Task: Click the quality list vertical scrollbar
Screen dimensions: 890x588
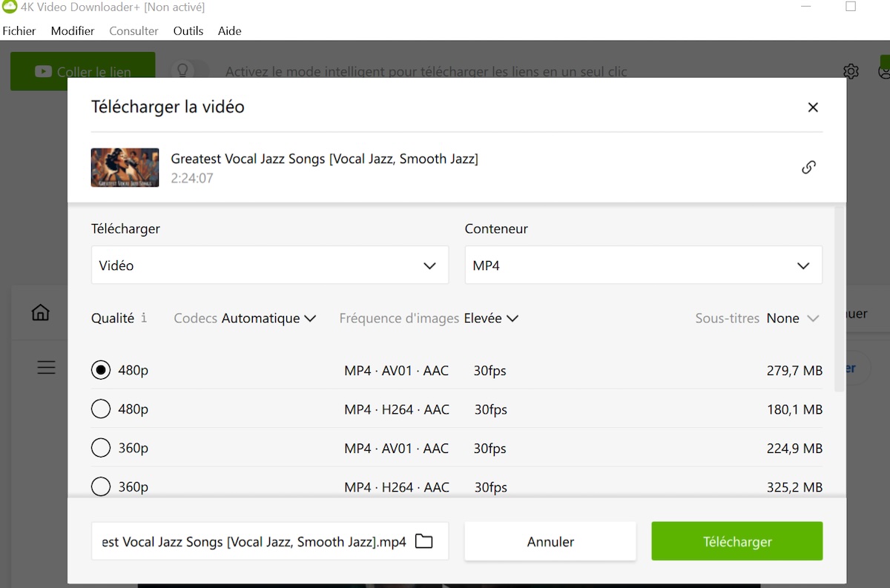Action: 840,299
